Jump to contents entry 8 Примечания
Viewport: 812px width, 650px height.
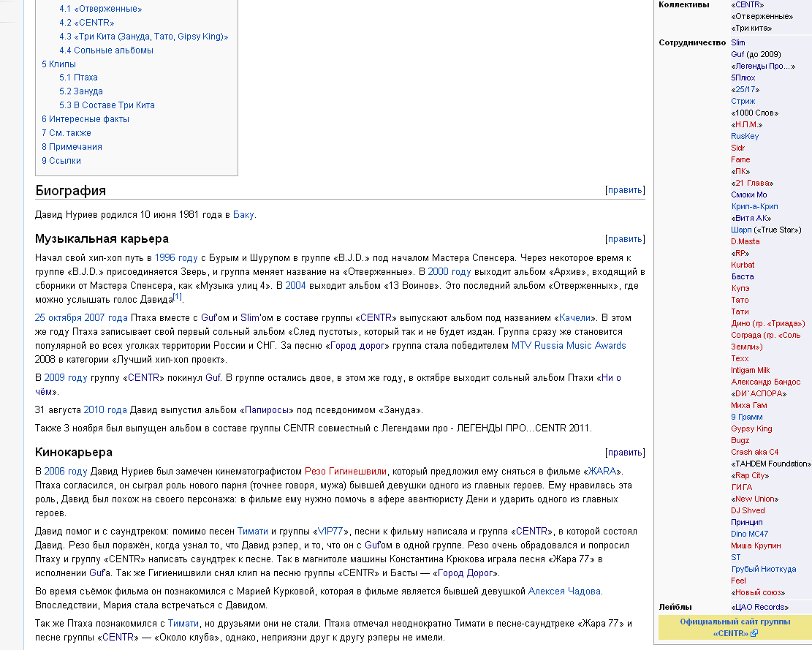[x=72, y=147]
